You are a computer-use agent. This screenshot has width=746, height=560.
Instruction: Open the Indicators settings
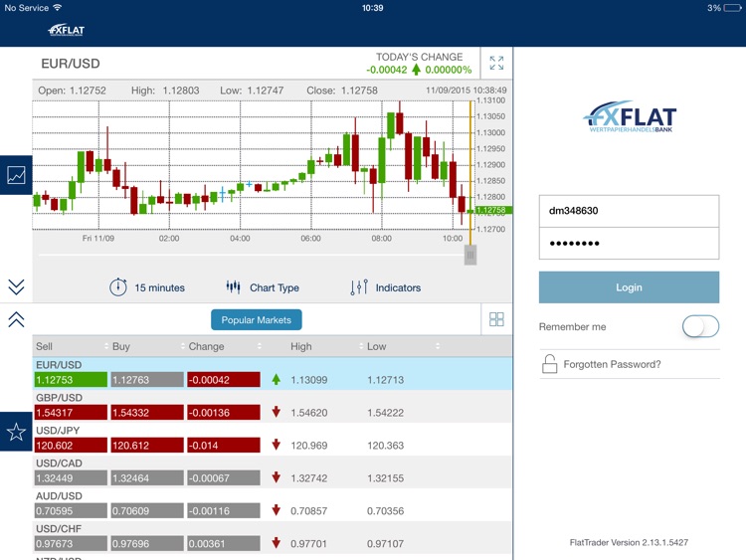tap(386, 287)
